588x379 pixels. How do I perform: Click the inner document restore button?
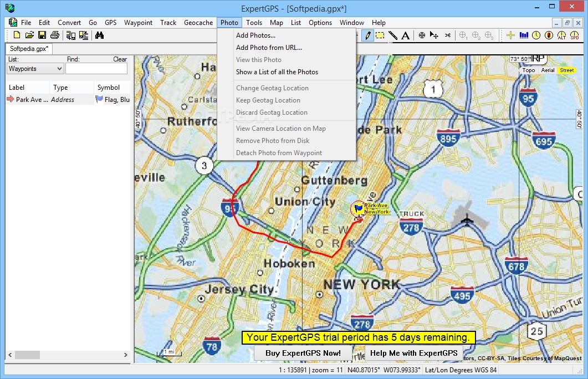567,23
